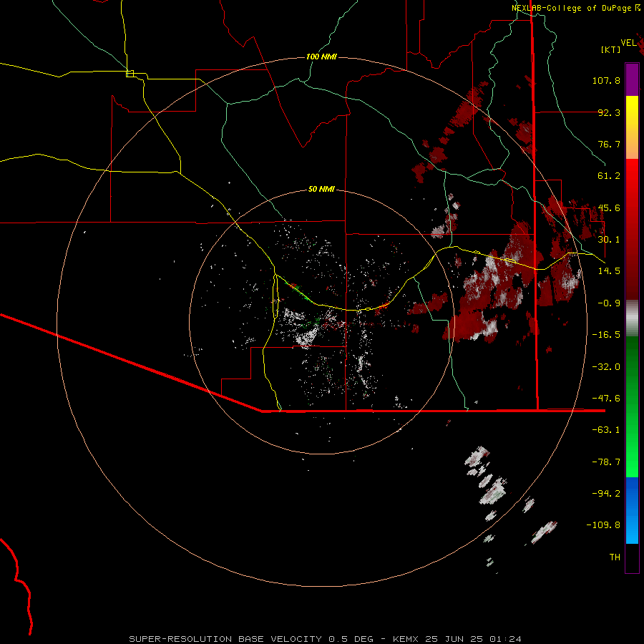This screenshot has height=644, width=644.
Task: Select the -109.8 legend value
Action: (x=603, y=525)
